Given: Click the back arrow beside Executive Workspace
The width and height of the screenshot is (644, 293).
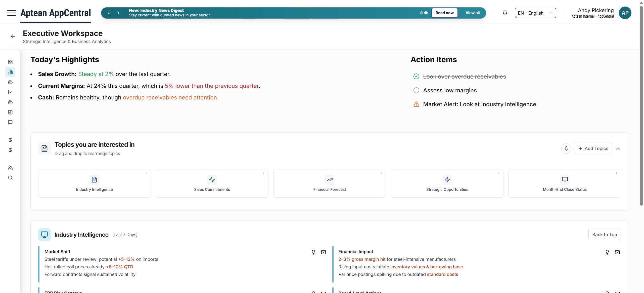Looking at the screenshot, I should tap(13, 36).
